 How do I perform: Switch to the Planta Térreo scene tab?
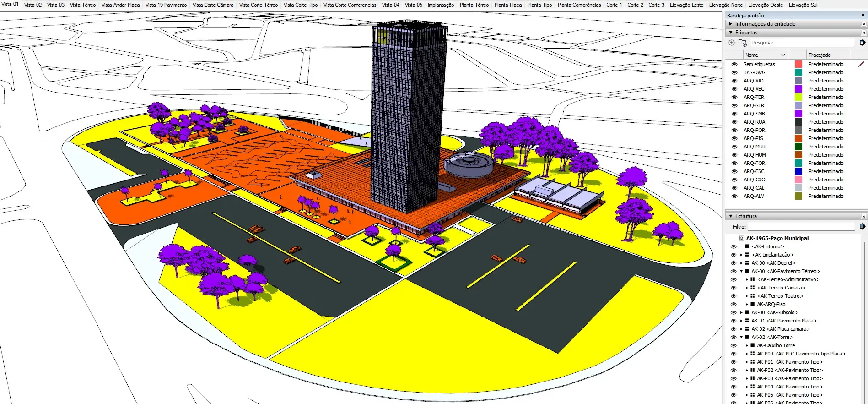point(474,5)
